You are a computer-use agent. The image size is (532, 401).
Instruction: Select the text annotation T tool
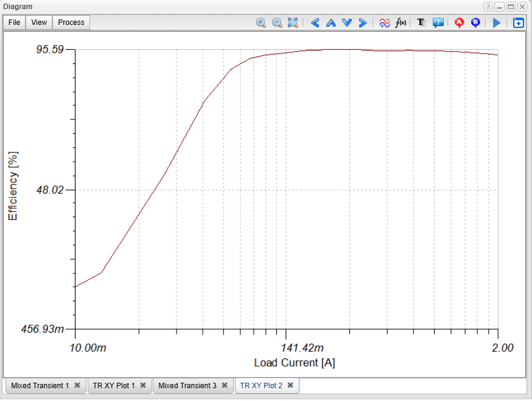tap(421, 23)
